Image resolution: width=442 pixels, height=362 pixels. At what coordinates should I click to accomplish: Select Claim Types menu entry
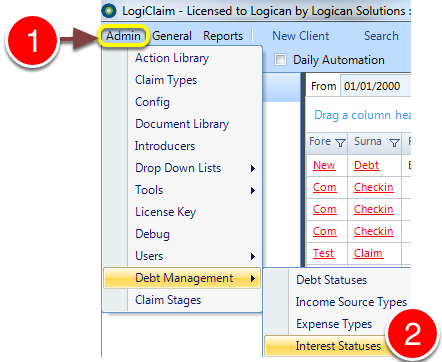point(182,80)
